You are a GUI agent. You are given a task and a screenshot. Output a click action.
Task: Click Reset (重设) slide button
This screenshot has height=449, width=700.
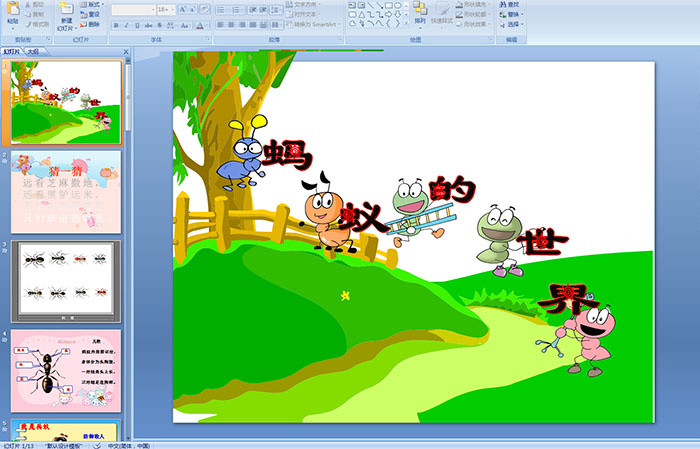tap(90, 14)
